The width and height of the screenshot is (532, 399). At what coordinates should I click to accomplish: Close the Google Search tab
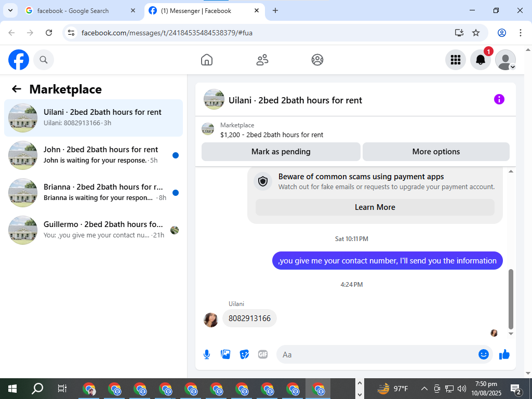[133, 10]
